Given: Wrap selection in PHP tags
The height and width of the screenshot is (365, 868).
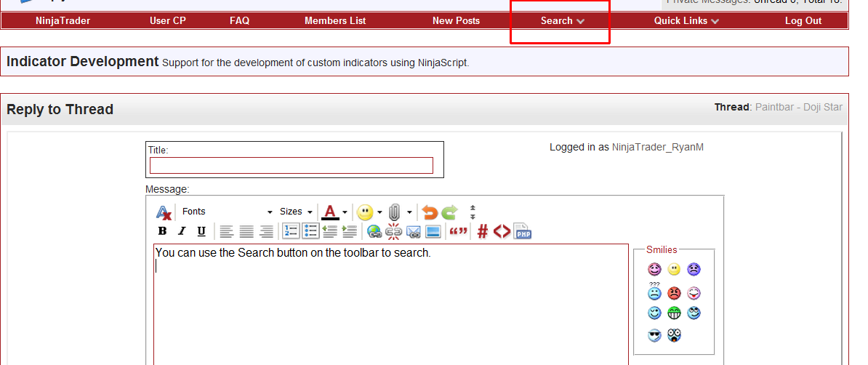Looking at the screenshot, I should pyautogui.click(x=523, y=231).
